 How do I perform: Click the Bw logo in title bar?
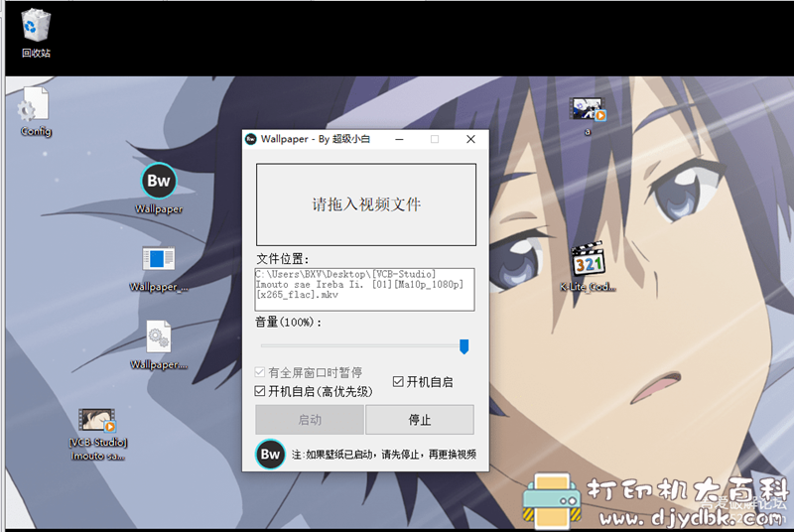[251, 139]
